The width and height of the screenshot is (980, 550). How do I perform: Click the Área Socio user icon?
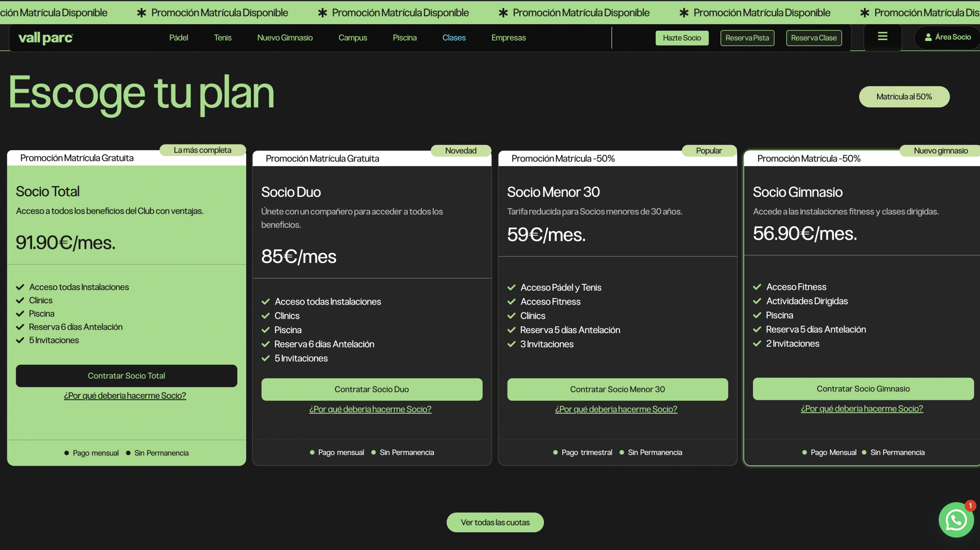point(928,37)
